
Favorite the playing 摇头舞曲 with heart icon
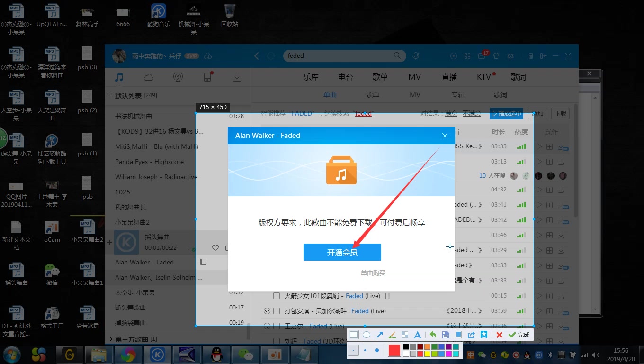215,247
